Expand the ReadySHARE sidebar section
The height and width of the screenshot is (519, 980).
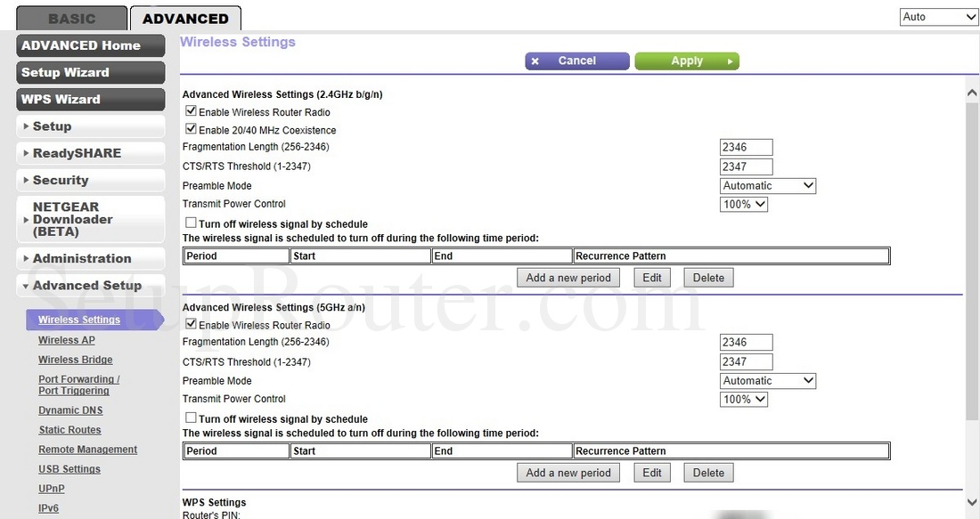coord(90,153)
